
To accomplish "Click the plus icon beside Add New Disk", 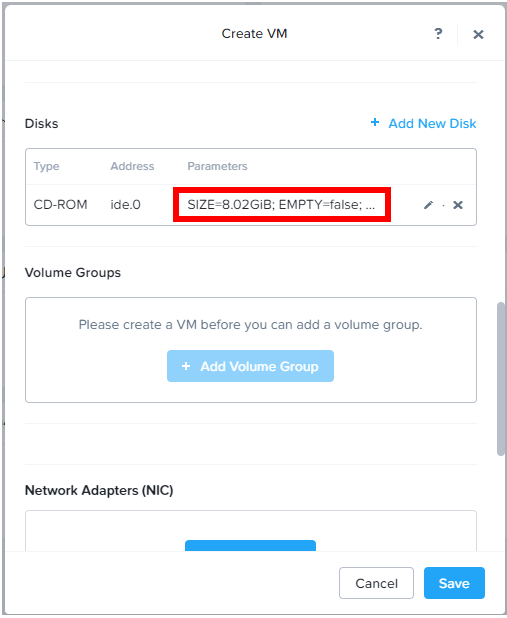I will (375, 123).
